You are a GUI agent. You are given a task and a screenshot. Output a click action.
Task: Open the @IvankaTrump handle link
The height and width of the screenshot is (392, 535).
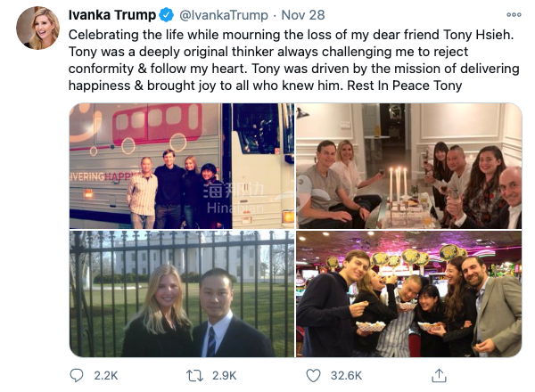(x=224, y=15)
